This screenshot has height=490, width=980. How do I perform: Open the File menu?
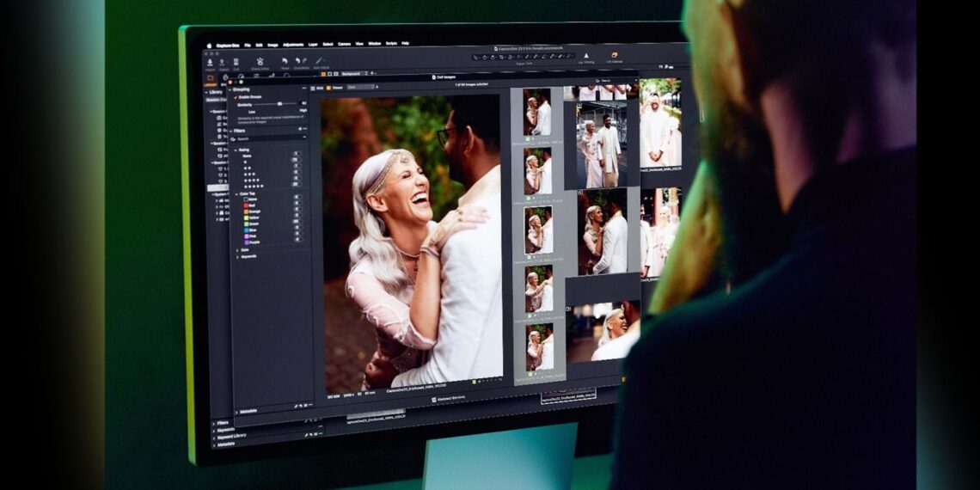pos(248,45)
